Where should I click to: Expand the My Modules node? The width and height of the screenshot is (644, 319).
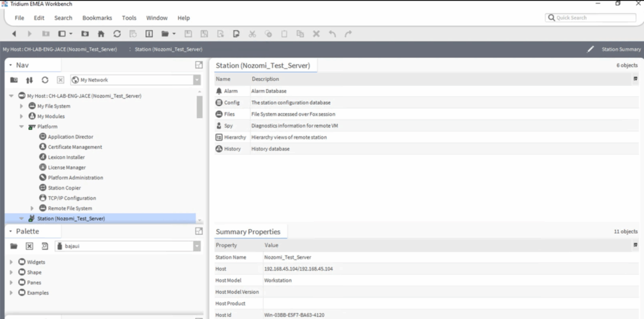click(21, 116)
